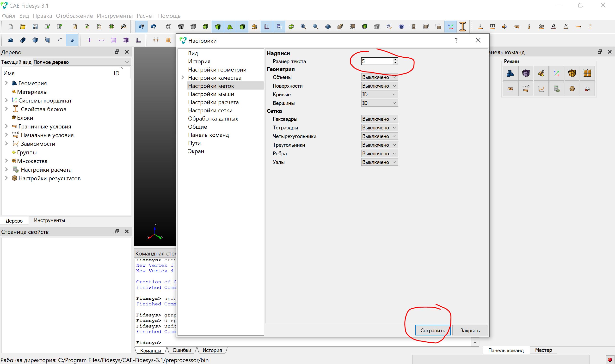Open dependencies graph mode icon
This screenshot has height=364, width=615.
click(541, 89)
